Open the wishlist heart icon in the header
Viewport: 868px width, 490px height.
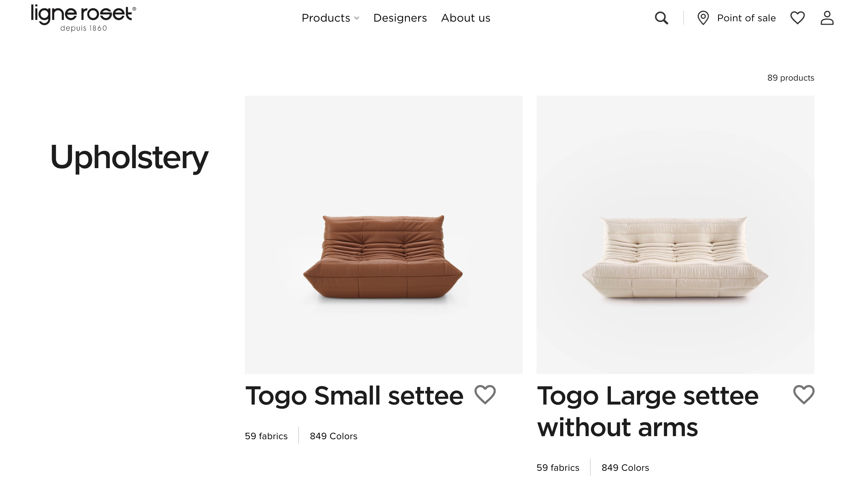pos(797,18)
